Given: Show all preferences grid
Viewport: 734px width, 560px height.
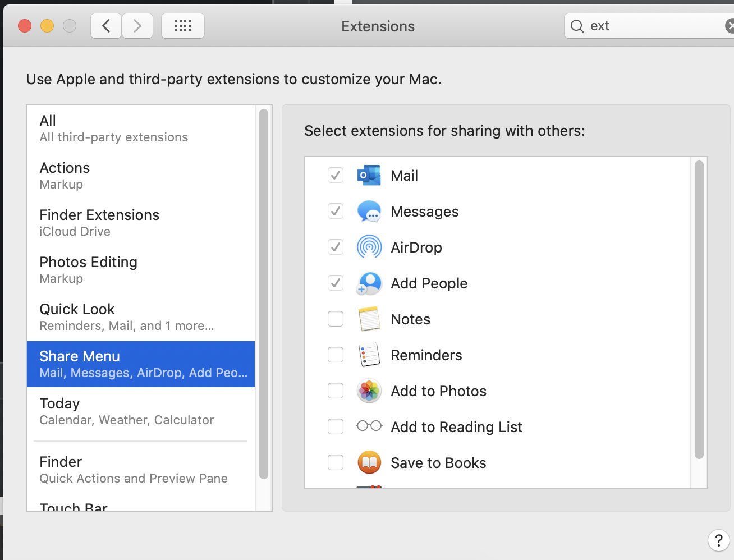Looking at the screenshot, I should coord(183,26).
